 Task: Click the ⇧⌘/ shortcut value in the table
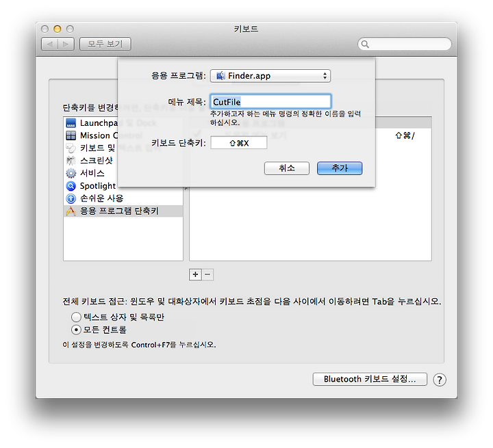(x=405, y=135)
